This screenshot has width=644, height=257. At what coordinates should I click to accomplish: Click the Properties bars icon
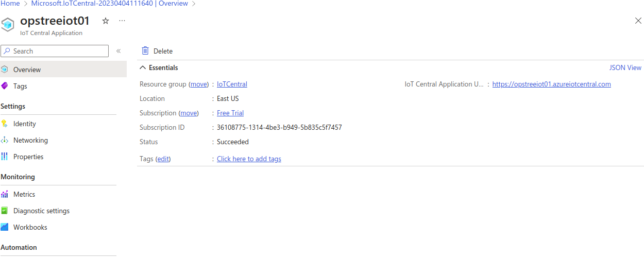(x=5, y=157)
